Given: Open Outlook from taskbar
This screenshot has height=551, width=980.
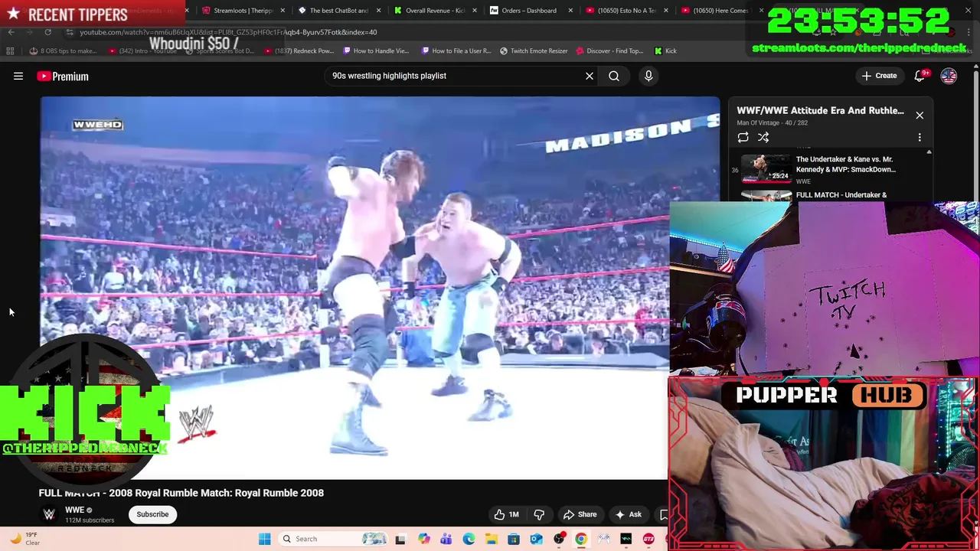Looking at the screenshot, I should pos(536,539).
